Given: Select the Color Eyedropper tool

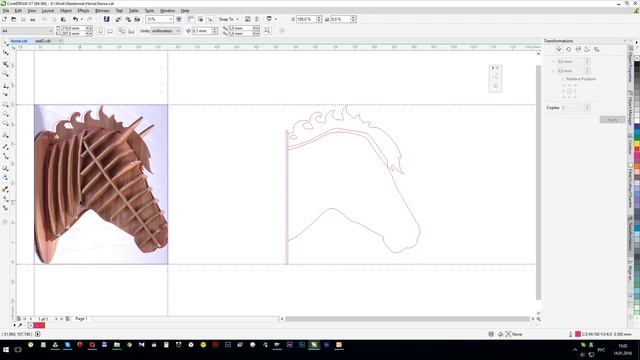Looking at the screenshot, I should point(5,189).
